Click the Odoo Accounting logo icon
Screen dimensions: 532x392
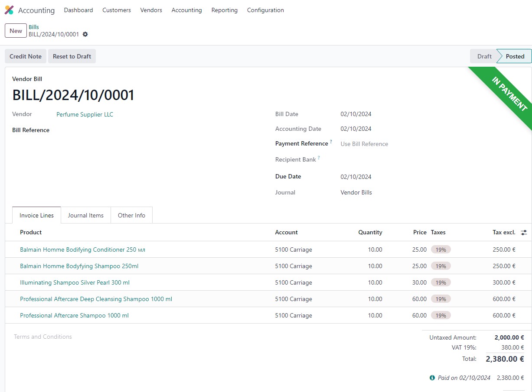9,10
